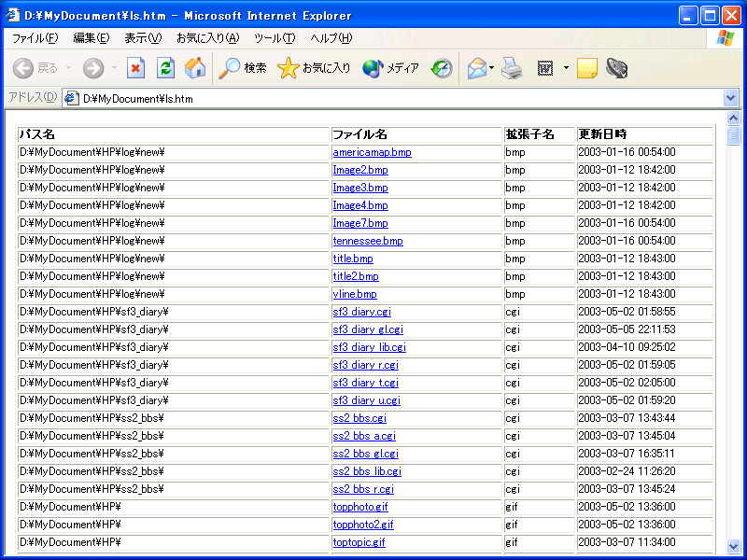Go to Home page icon
The image size is (747, 560).
[195, 68]
